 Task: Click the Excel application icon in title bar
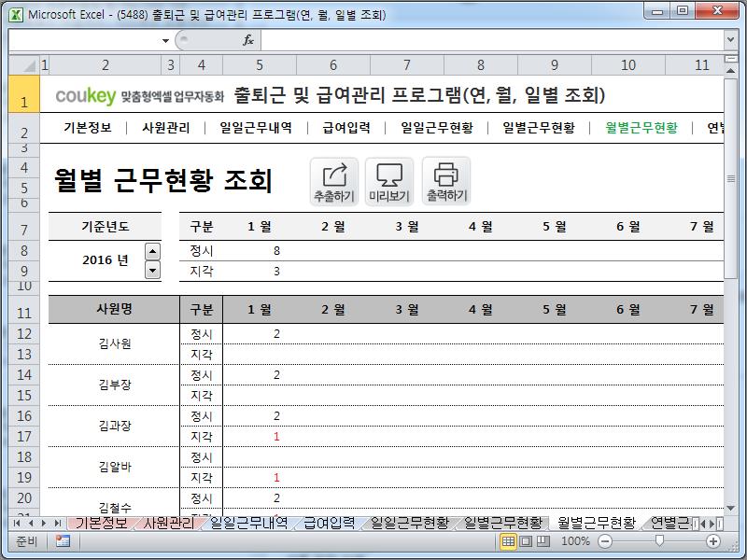(x=16, y=15)
